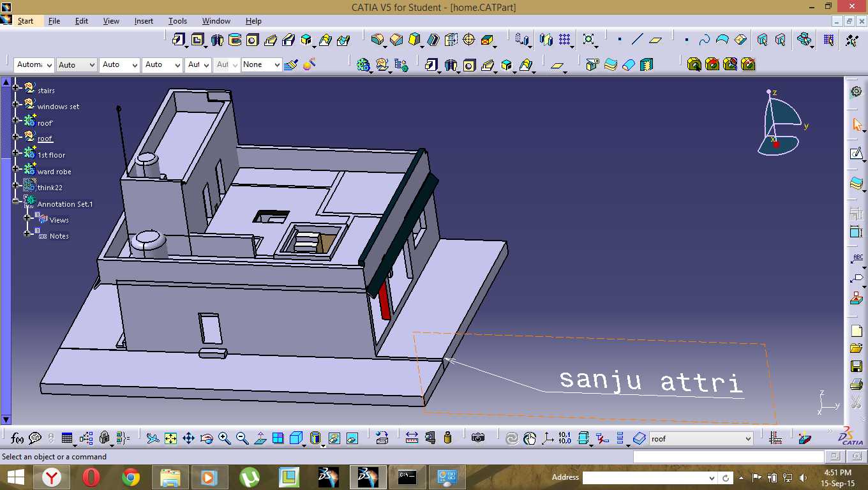Open the Design Table tool
868x490 pixels.
point(67,438)
